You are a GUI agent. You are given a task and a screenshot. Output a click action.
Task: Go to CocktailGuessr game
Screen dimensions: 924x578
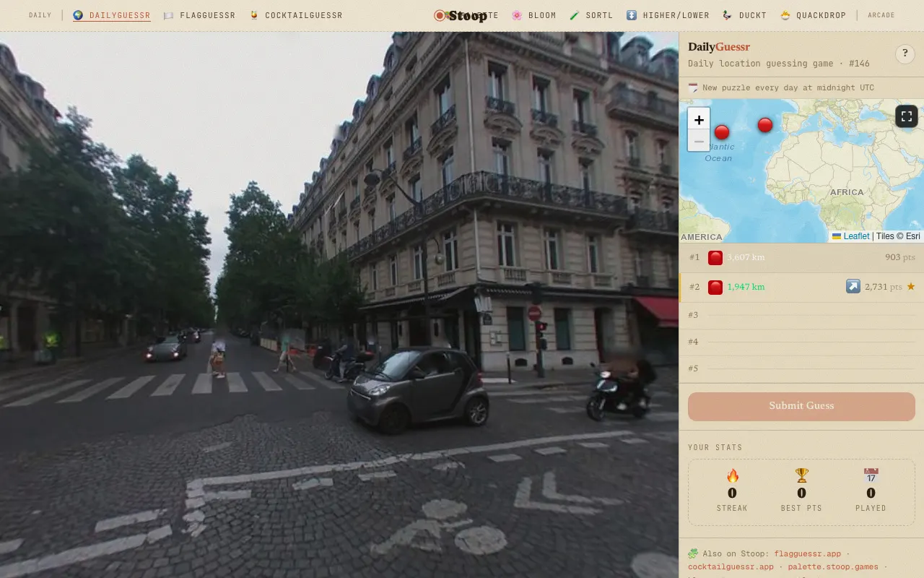tap(296, 15)
